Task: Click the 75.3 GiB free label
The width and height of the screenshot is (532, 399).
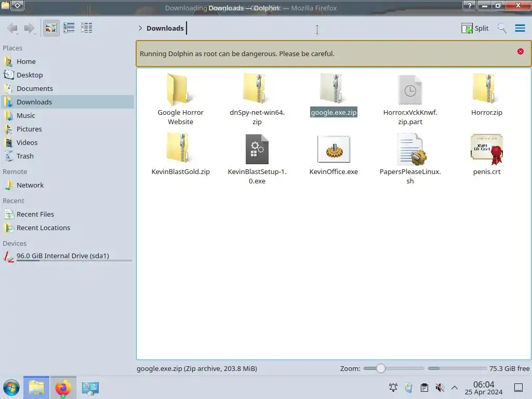Action: [x=509, y=368]
